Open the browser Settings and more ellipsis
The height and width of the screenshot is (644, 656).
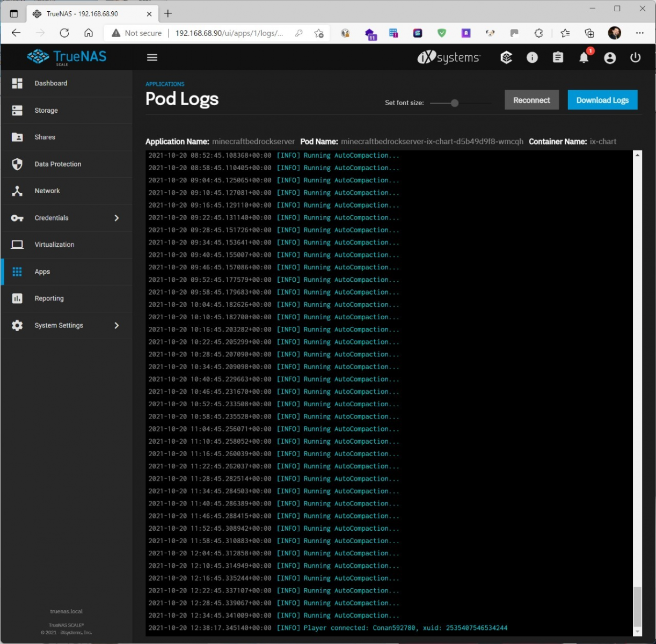point(639,33)
